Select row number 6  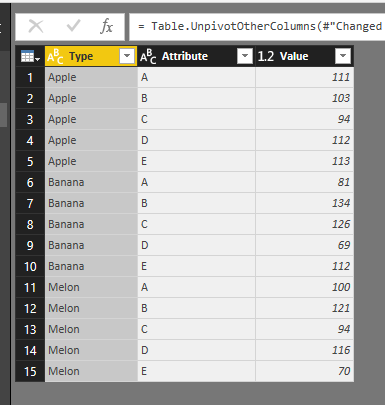click(30, 182)
